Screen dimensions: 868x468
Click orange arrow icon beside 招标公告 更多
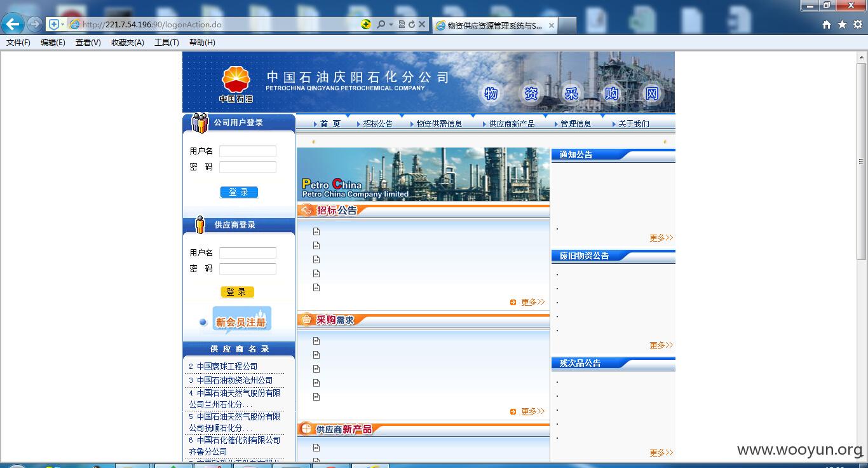(x=513, y=302)
